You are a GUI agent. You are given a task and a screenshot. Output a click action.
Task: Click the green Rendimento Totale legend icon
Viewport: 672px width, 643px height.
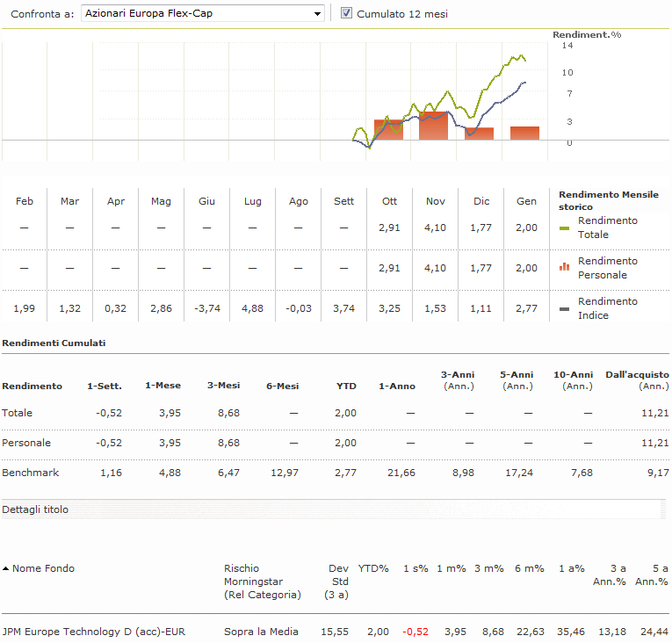[564, 228]
